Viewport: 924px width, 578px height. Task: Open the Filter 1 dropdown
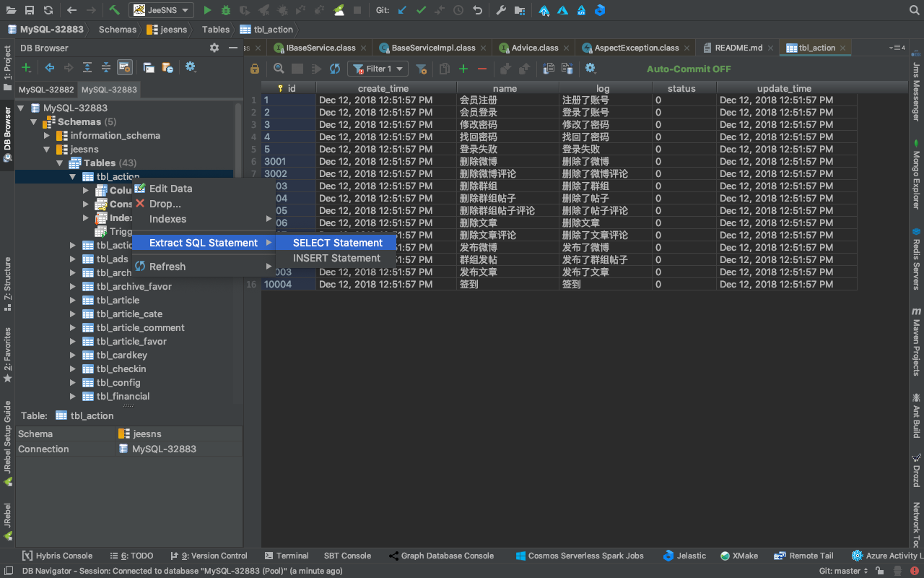[x=378, y=68]
